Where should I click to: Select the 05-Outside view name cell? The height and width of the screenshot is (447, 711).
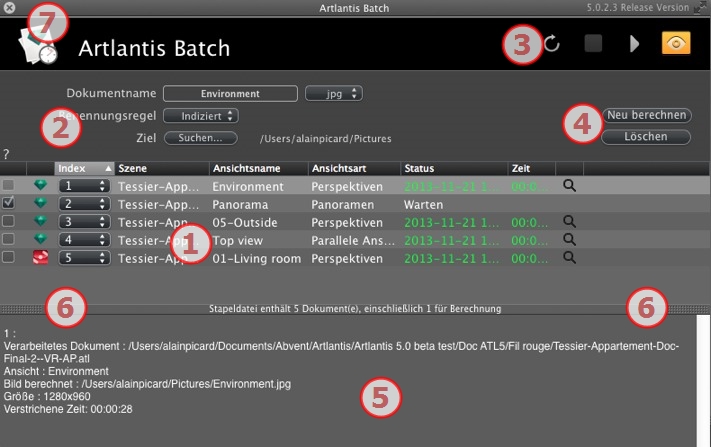click(x=245, y=223)
